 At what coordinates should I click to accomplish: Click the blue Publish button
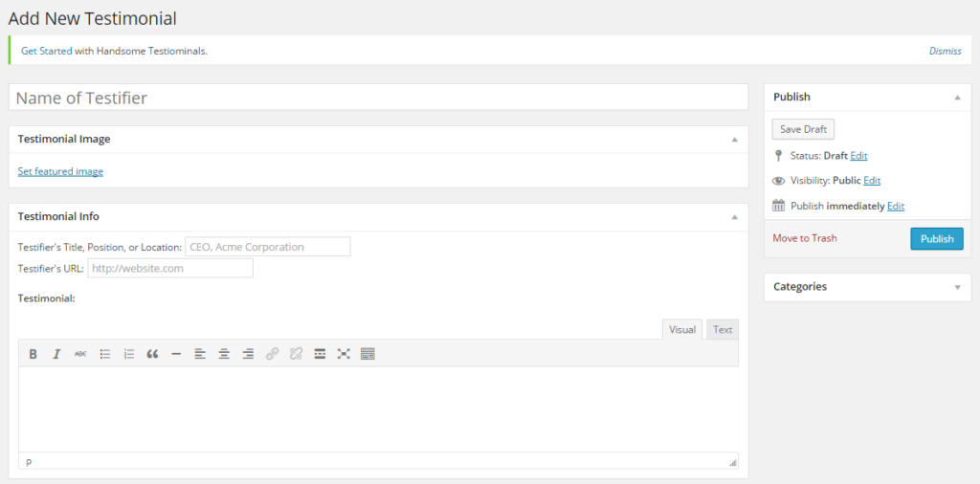(x=937, y=238)
